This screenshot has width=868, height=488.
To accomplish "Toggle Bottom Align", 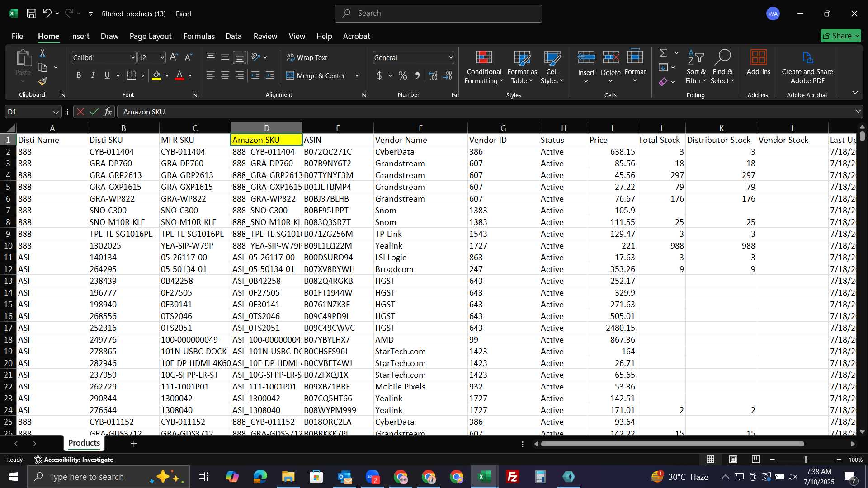I will 240,57.
